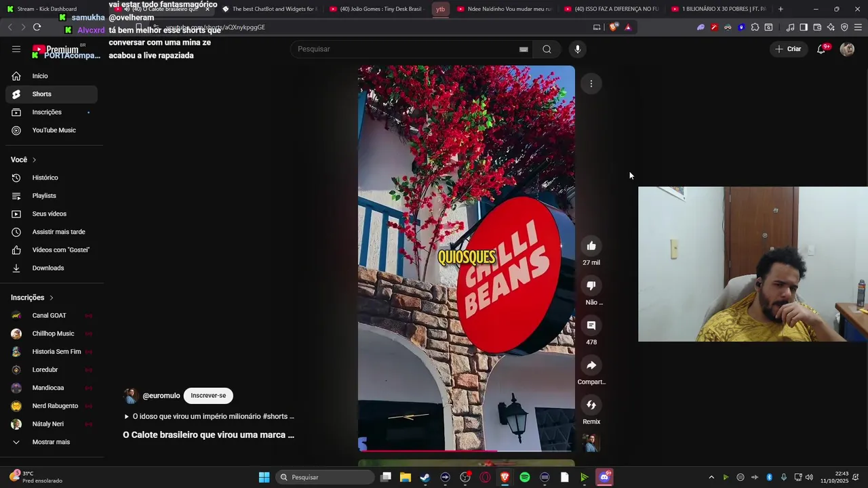Switch to the ytb browser tab

coord(441,9)
